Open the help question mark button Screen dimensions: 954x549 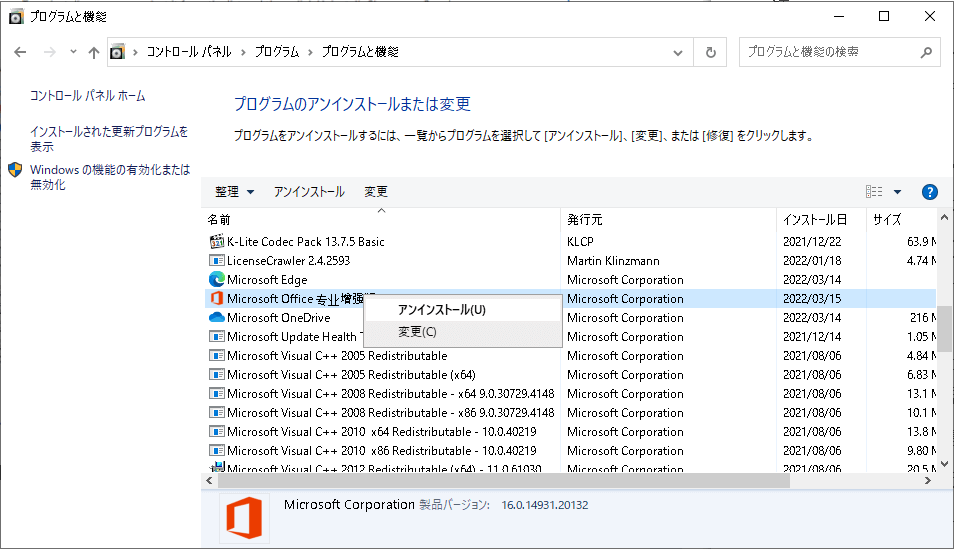[930, 192]
